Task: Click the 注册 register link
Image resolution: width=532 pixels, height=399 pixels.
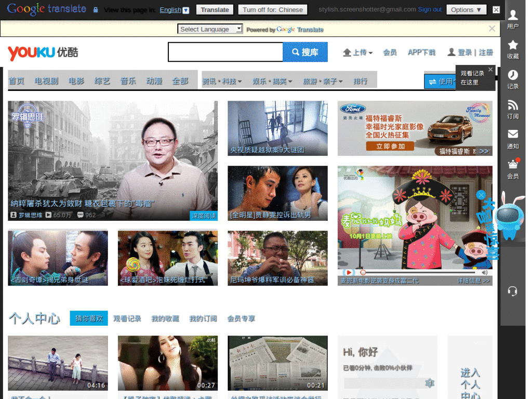Action: click(486, 52)
